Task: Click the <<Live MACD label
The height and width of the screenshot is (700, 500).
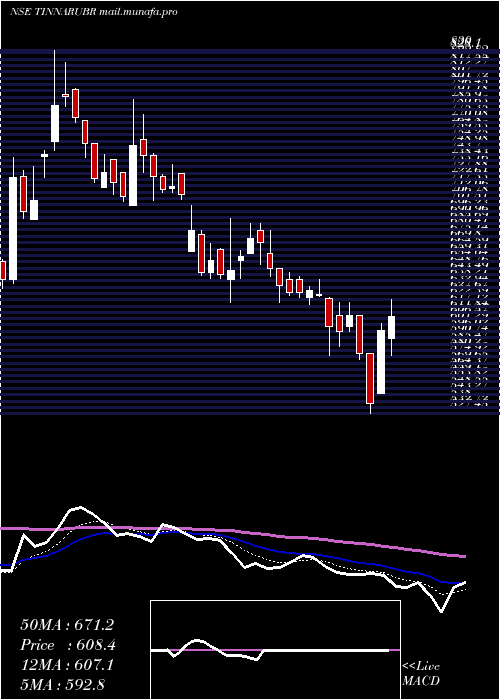Action: click(421, 674)
